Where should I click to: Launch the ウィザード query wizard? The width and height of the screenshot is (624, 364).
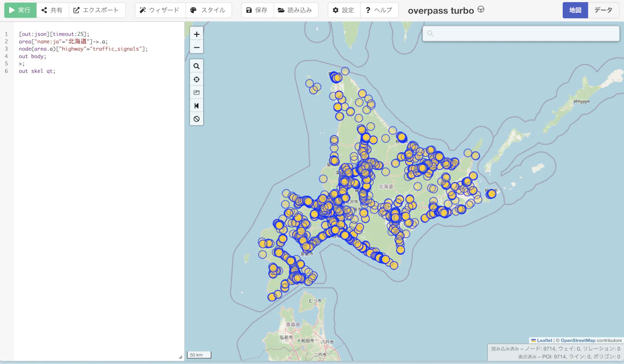(x=160, y=10)
